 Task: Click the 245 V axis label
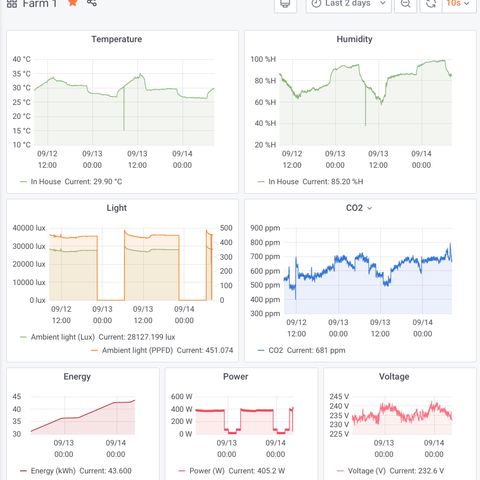[339, 396]
